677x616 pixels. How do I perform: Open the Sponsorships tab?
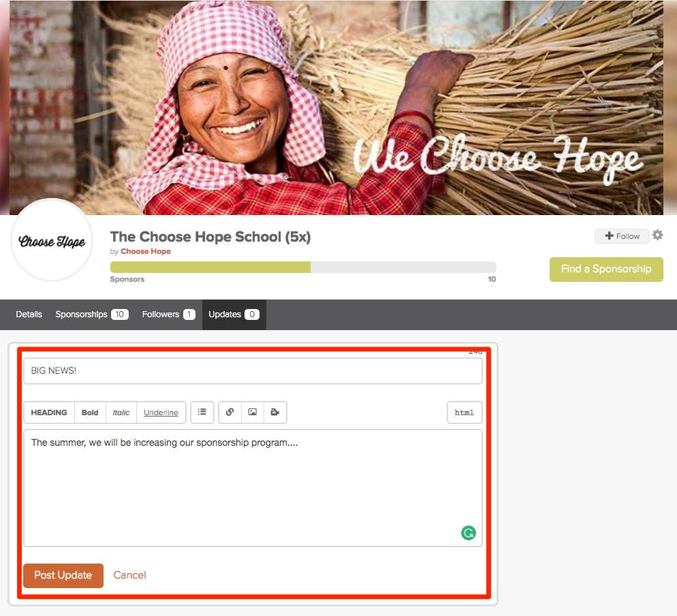(92, 314)
